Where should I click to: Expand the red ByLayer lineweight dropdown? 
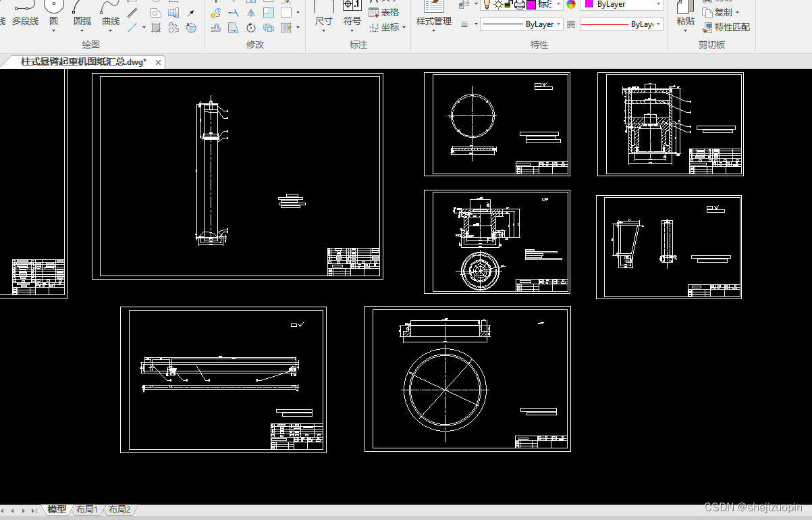point(621,24)
